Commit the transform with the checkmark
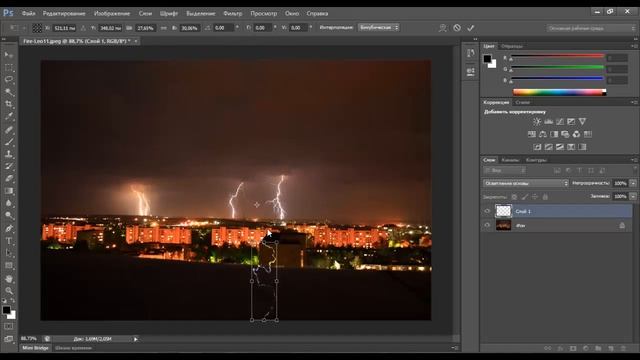 tap(471, 28)
